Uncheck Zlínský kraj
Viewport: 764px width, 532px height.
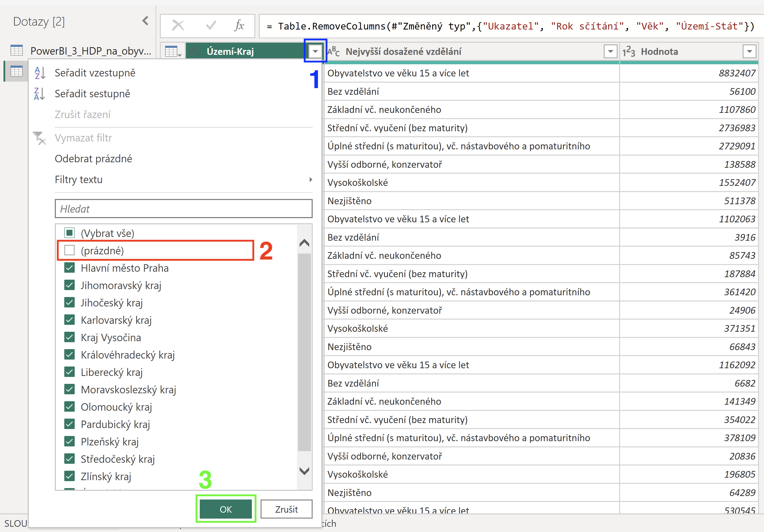click(69, 476)
